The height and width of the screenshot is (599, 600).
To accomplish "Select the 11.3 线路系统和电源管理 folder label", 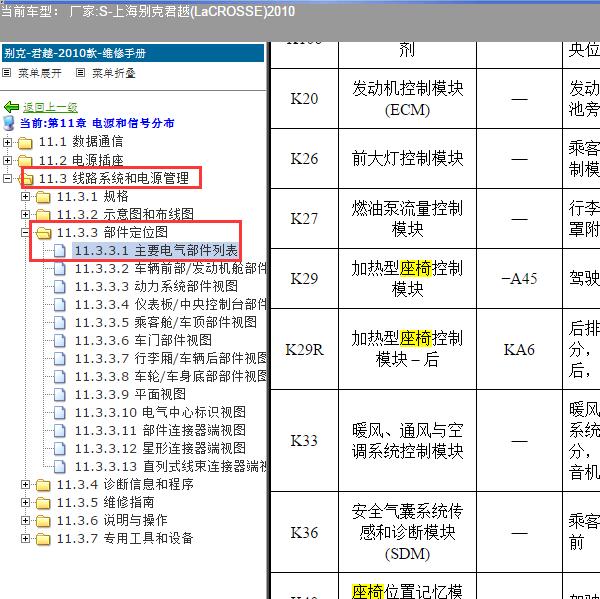I will 114,178.
